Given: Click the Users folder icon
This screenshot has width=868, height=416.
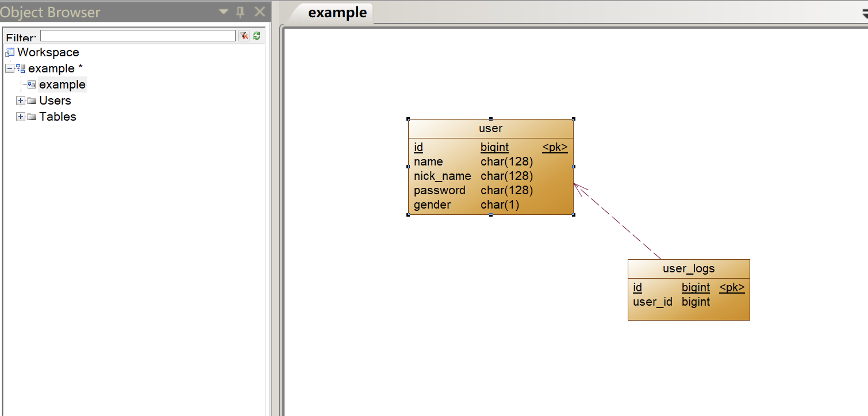Looking at the screenshot, I should 32,101.
